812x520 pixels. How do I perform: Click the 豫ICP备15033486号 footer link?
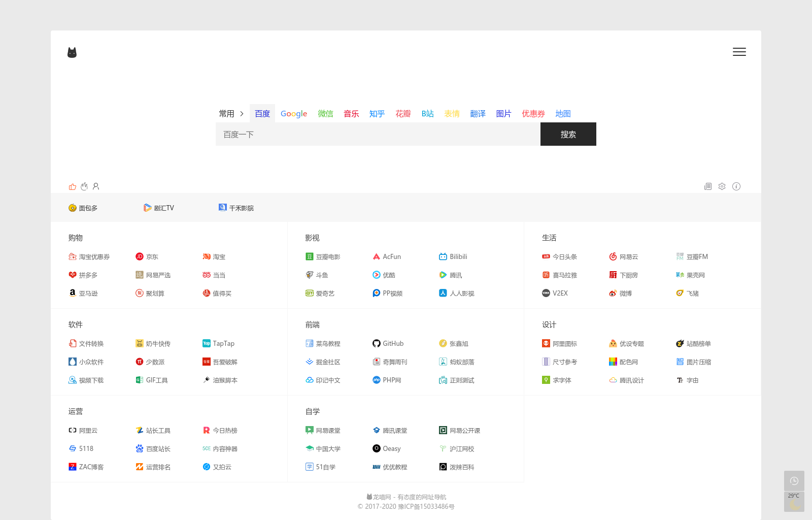426,506
